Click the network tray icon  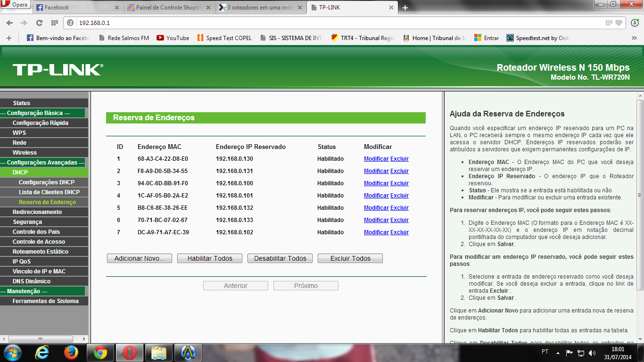[581, 352]
